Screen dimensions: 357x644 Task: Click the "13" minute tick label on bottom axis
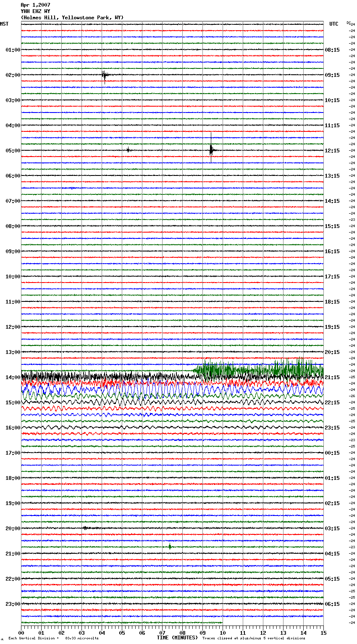(283, 633)
